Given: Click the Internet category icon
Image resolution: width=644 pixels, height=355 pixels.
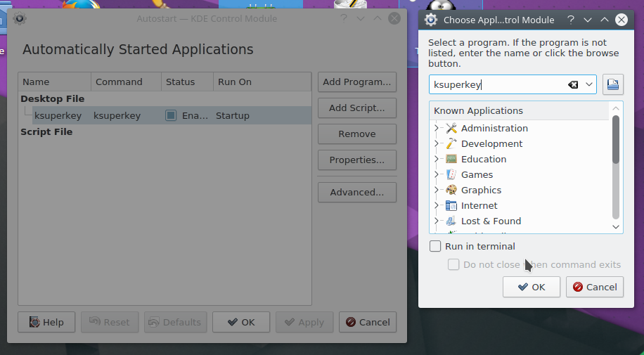Looking at the screenshot, I should coord(451,205).
